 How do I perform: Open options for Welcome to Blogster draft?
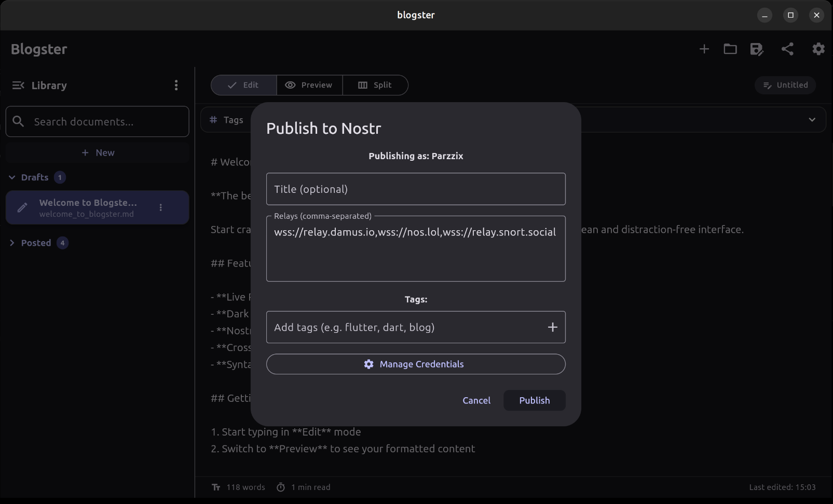click(x=161, y=207)
